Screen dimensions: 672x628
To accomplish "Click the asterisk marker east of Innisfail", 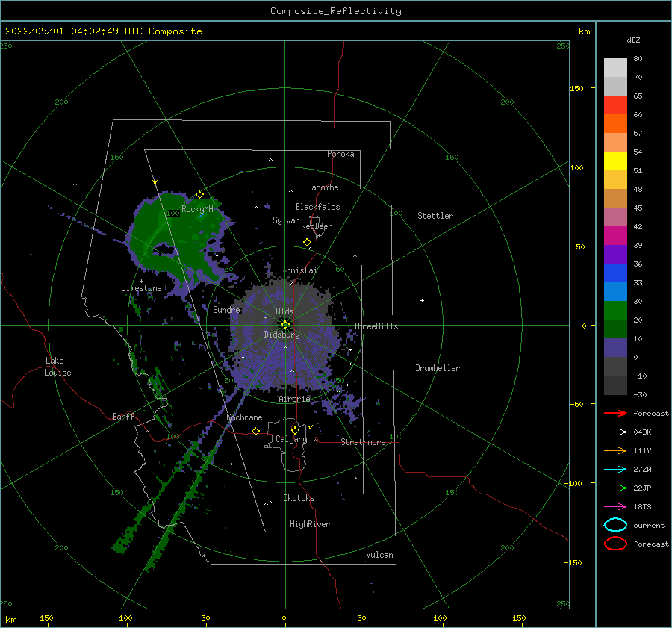I will (355, 256).
